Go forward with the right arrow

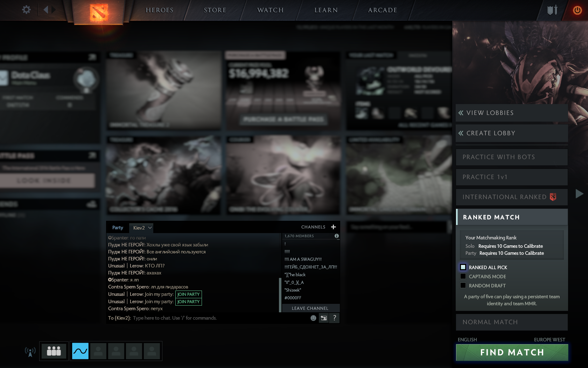54,10
